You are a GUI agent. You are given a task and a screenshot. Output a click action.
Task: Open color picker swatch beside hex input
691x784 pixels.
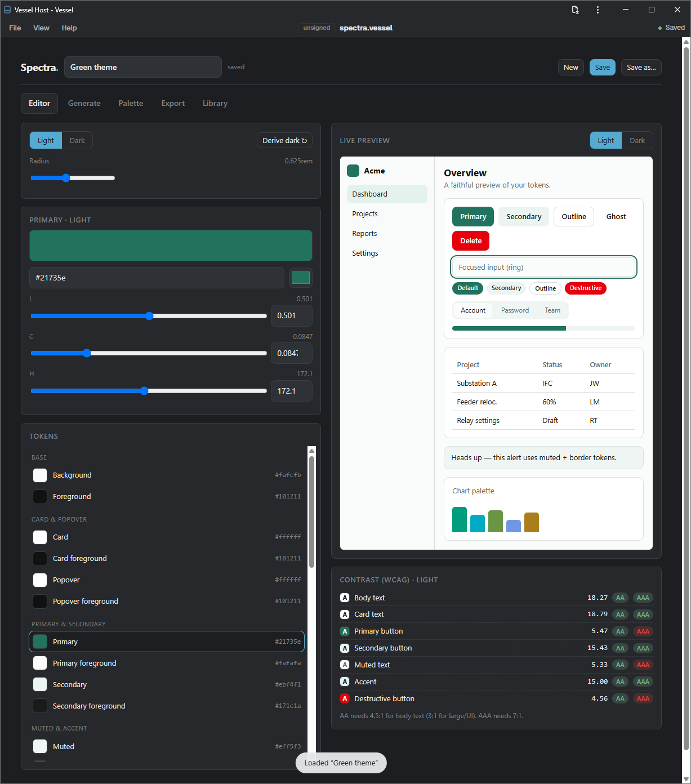pyautogui.click(x=301, y=278)
